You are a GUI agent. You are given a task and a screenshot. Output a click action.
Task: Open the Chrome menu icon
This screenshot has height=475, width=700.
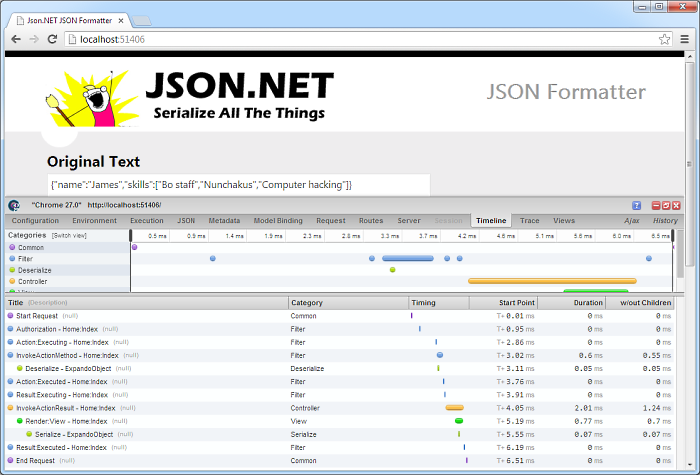pos(684,39)
